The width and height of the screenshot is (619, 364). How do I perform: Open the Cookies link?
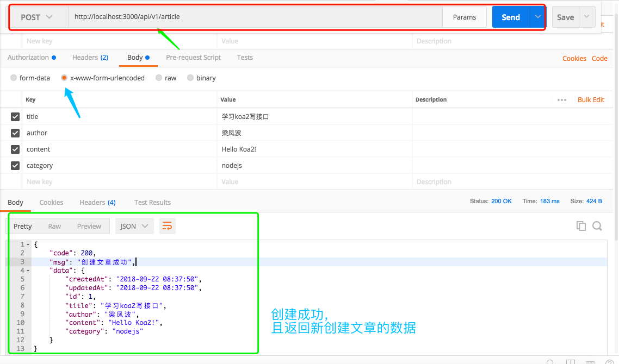tap(574, 58)
